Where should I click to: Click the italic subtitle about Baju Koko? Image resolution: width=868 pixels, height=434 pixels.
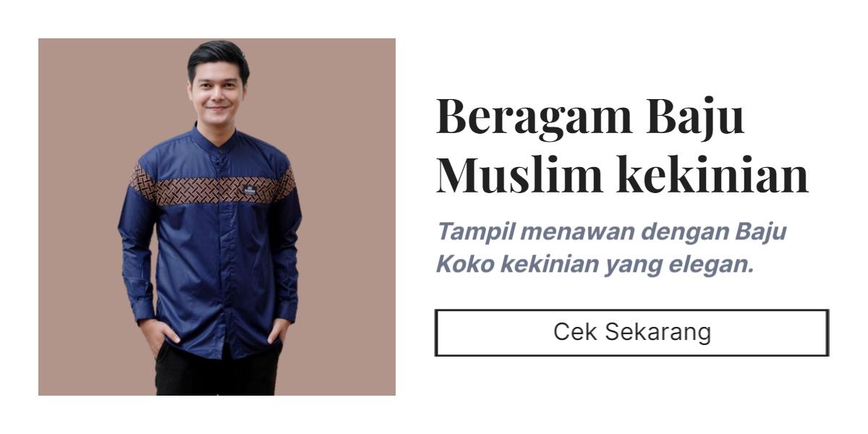click(x=611, y=248)
